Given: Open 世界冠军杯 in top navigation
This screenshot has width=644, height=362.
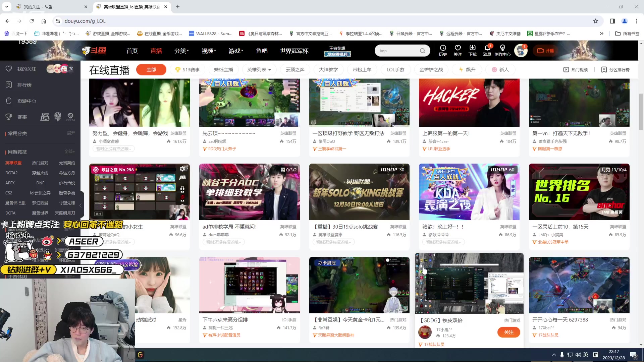Looking at the screenshot, I should (x=294, y=51).
